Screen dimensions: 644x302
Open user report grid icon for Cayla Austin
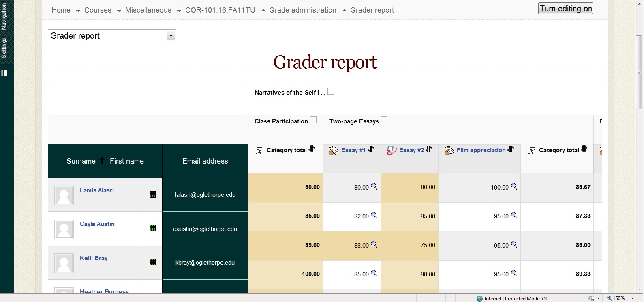pyautogui.click(x=152, y=228)
